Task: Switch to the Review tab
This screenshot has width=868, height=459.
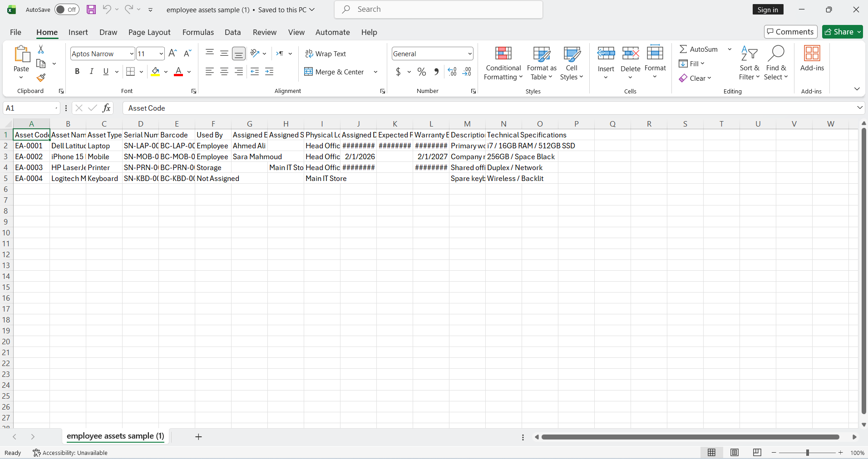Action: tap(265, 32)
